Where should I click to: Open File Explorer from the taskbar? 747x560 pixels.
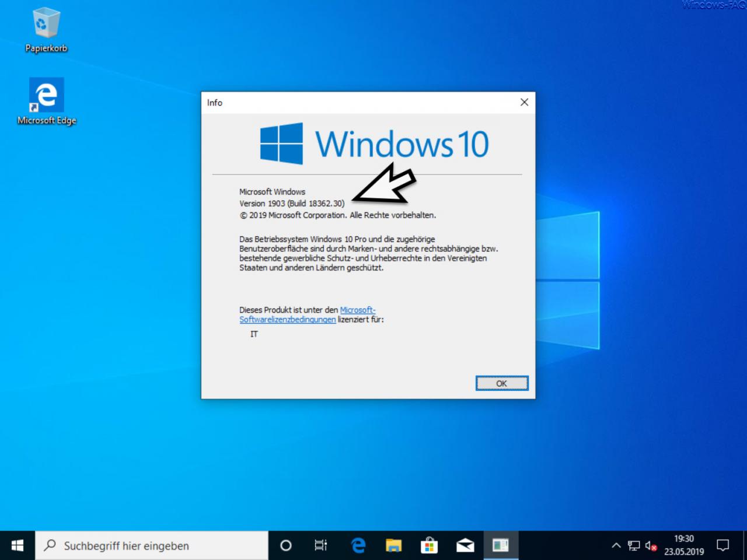tap(394, 545)
